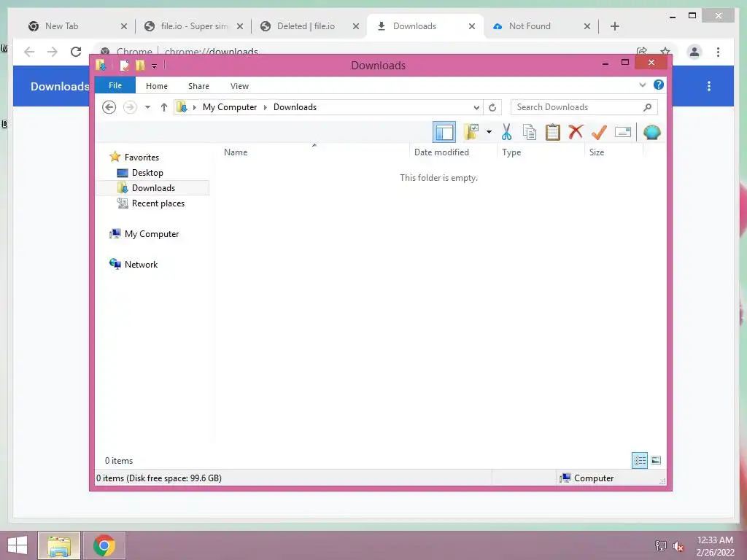
Task: Bookmark page with Chrome star icon
Action: tap(665, 51)
